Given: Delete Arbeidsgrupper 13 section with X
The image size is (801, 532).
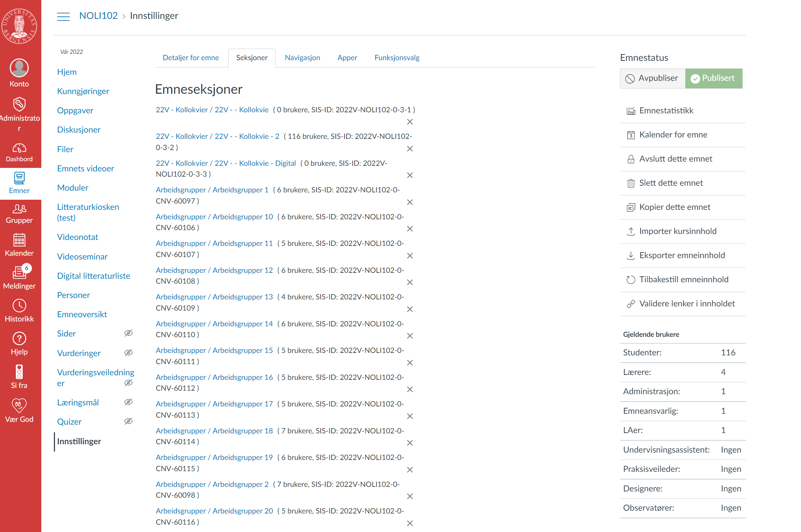Looking at the screenshot, I should (410, 309).
